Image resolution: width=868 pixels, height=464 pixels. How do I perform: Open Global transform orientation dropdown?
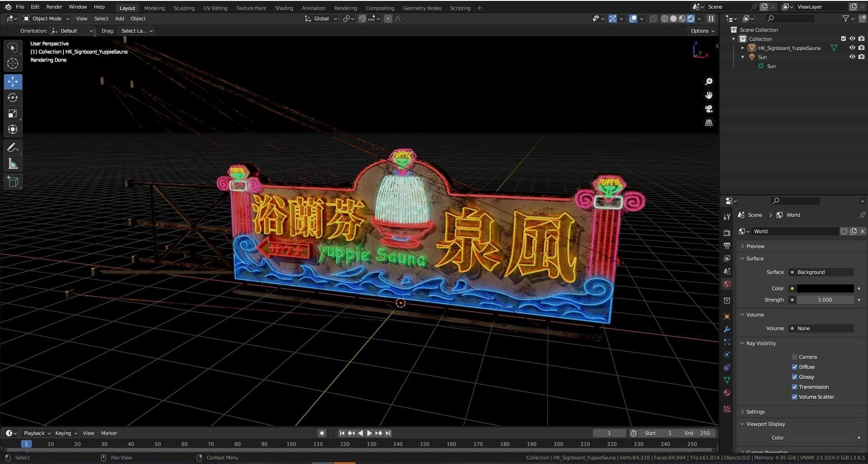[321, 19]
